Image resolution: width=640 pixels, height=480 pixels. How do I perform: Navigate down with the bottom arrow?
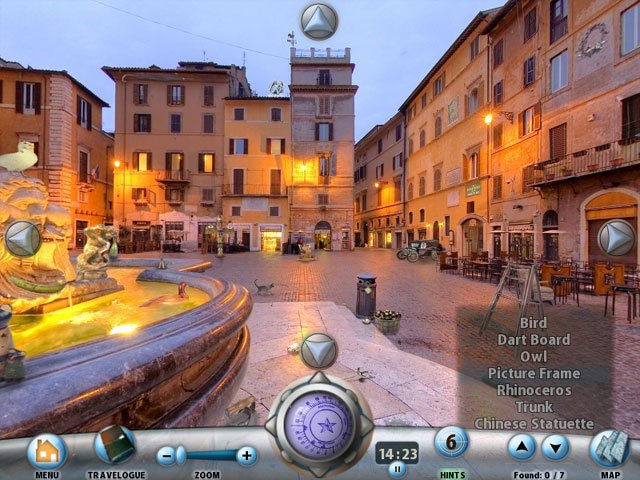(319, 351)
